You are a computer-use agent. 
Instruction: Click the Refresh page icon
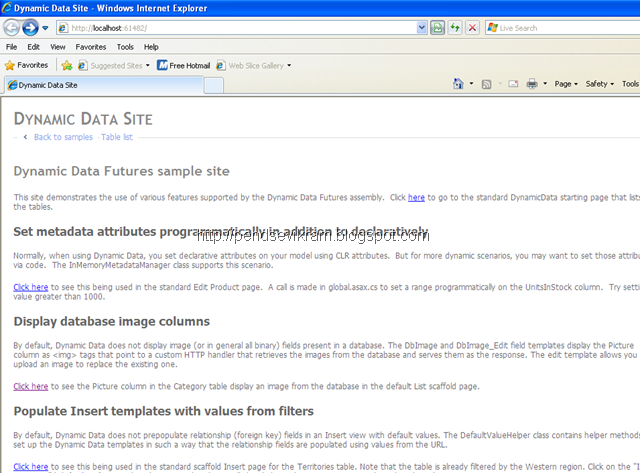pyautogui.click(x=455, y=28)
